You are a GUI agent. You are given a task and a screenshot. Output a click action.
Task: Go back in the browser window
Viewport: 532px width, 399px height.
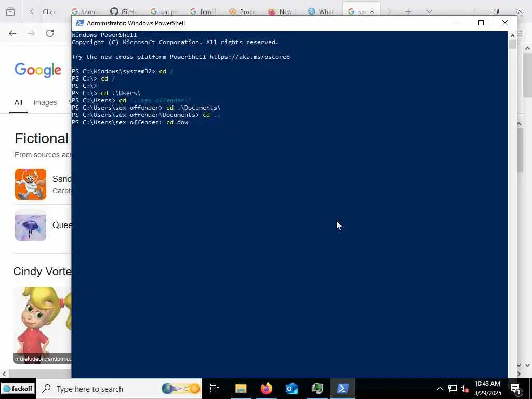[x=12, y=33]
